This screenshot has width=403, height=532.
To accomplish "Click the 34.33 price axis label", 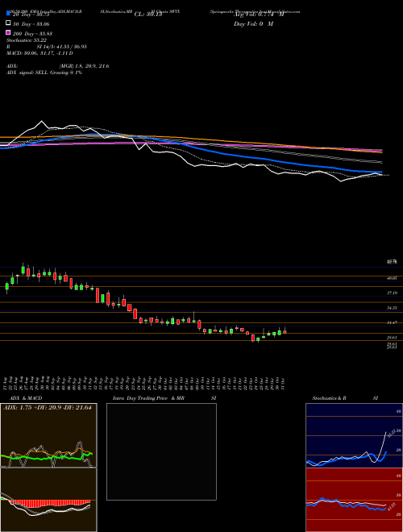I will [x=392, y=307].
